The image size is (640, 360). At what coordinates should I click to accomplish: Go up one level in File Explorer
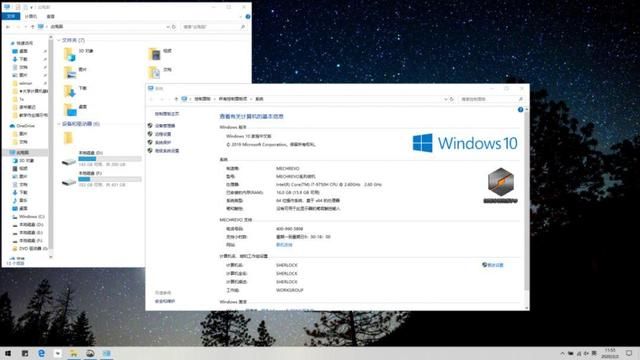coord(33,27)
